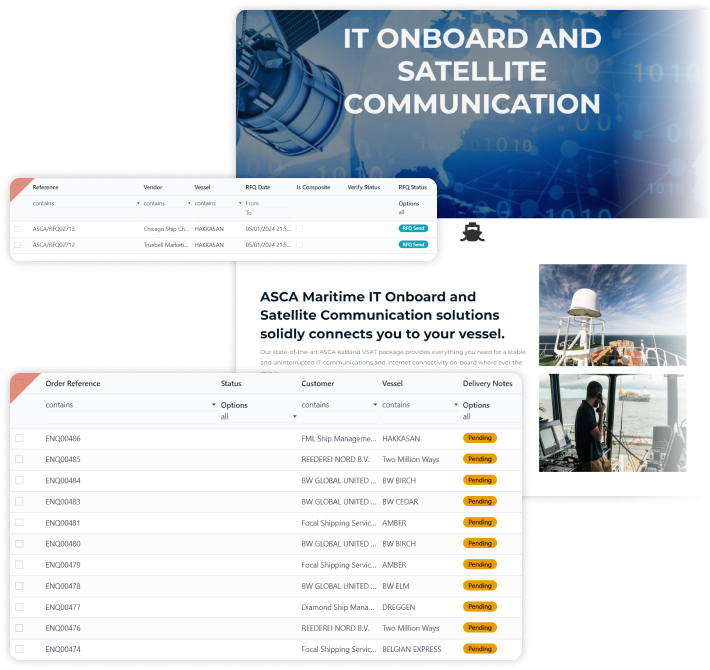Open order ENQ00483
This screenshot has width=710, height=670.
(x=63, y=502)
